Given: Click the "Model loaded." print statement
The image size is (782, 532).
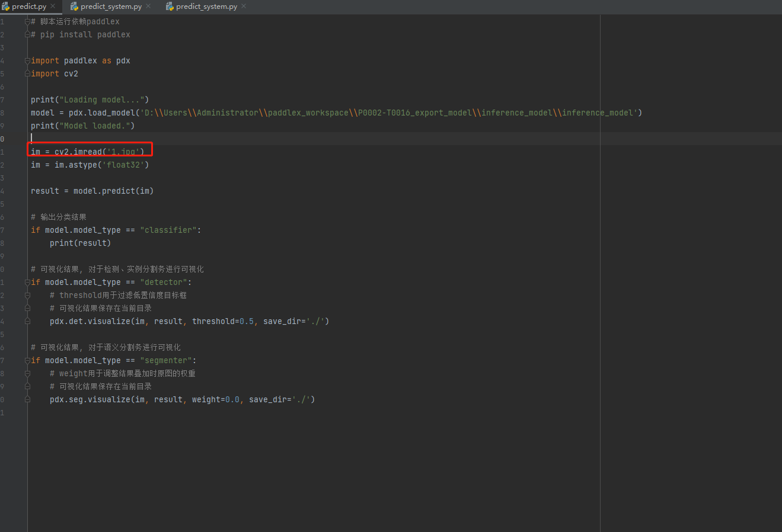Looking at the screenshot, I should pyautogui.click(x=82, y=126).
